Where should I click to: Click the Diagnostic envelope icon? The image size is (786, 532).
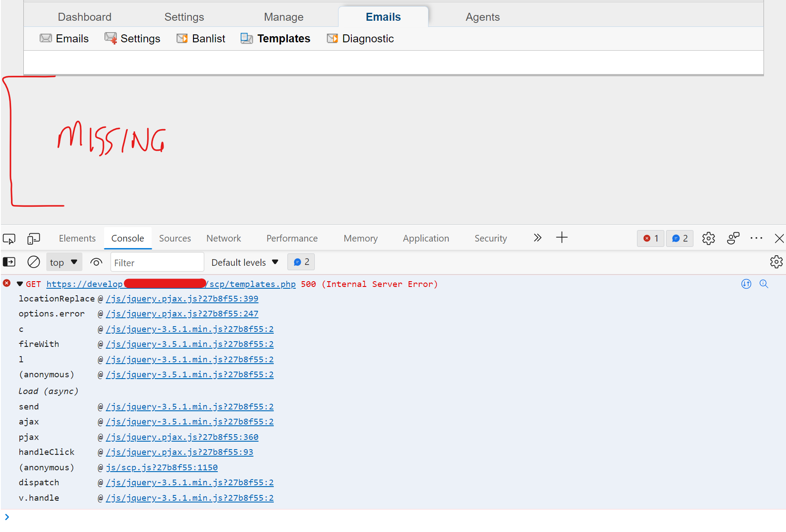click(x=332, y=38)
